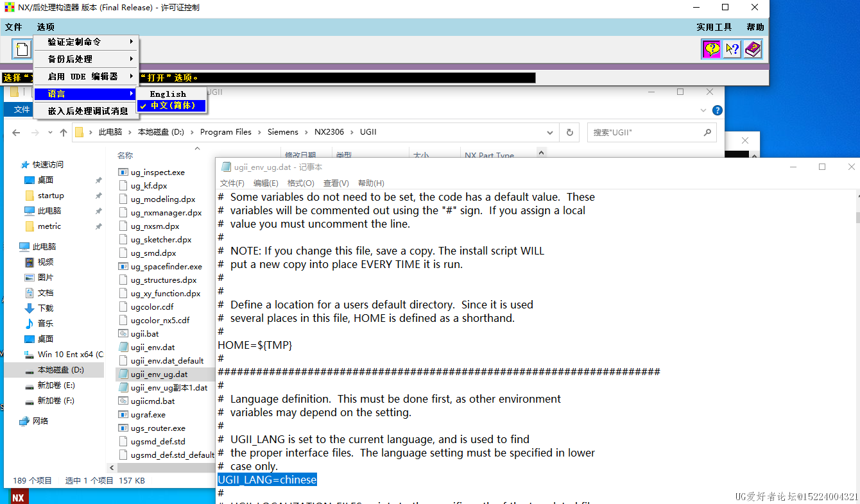
Task: Click the documents icon beside 文档
Action: [x=30, y=293]
